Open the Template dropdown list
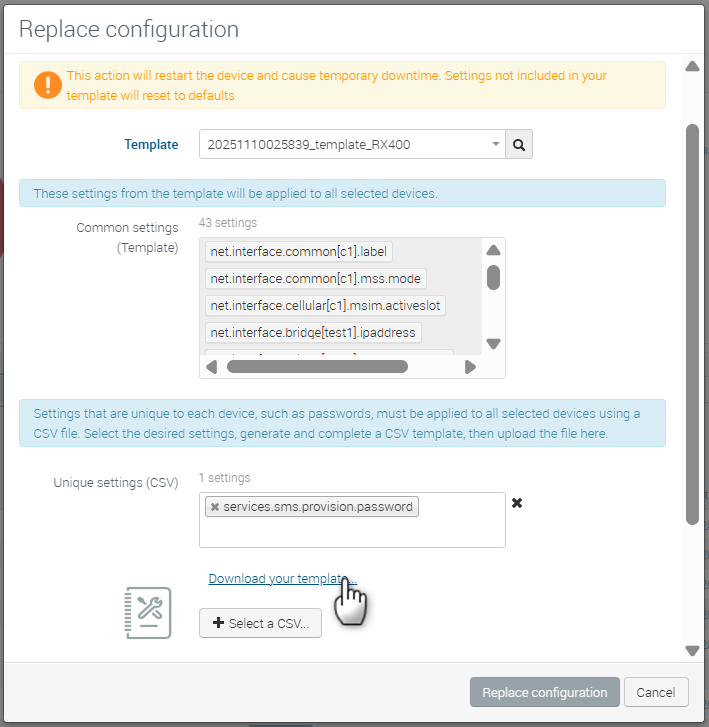 tap(352, 144)
